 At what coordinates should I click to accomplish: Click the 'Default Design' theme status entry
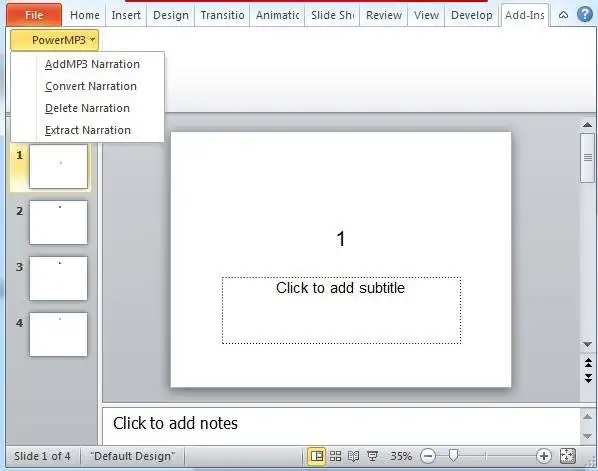click(x=132, y=456)
